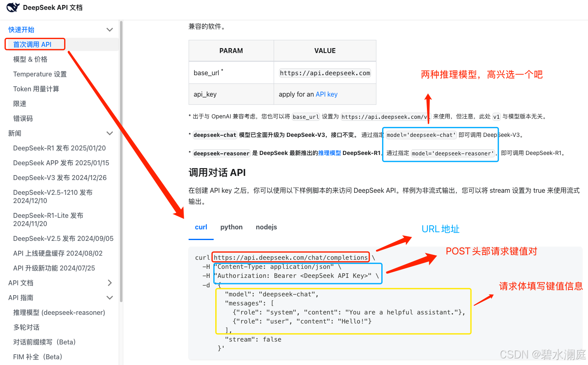
Task: Click the VALUE column header
Action: tap(325, 51)
